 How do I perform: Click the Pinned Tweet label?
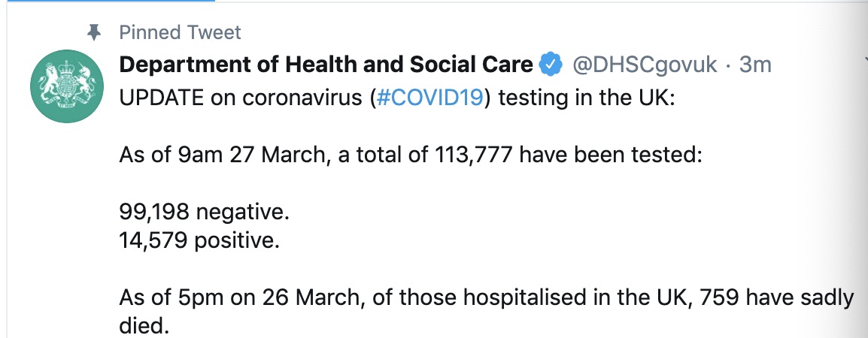click(180, 32)
